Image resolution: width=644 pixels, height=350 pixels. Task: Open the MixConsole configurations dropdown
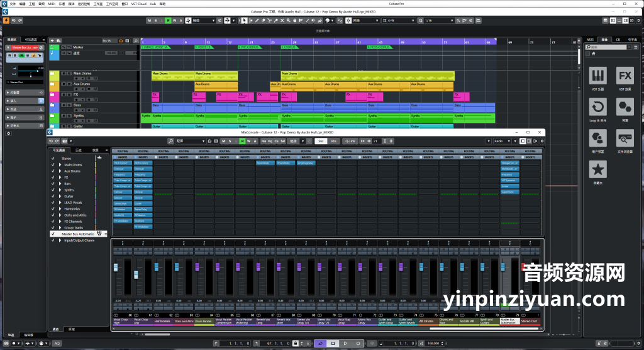[x=191, y=141]
